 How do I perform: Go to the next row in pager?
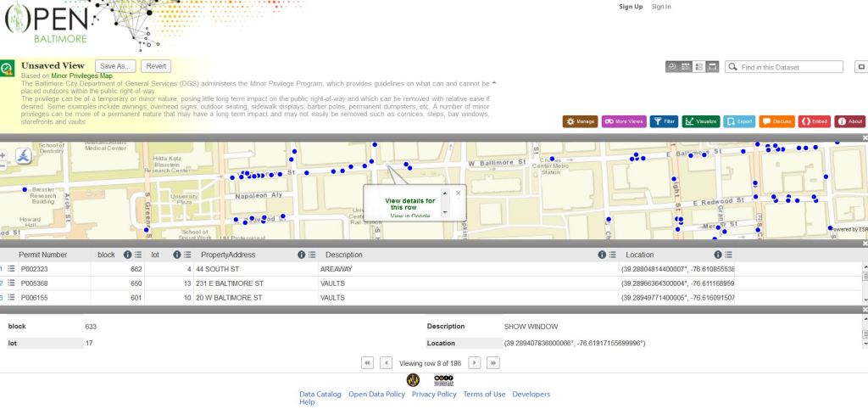(x=475, y=362)
